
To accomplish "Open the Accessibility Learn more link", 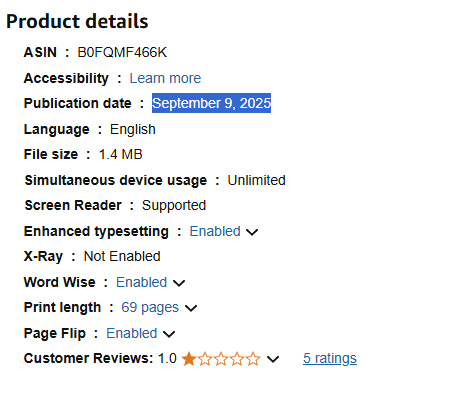I will pos(165,78).
